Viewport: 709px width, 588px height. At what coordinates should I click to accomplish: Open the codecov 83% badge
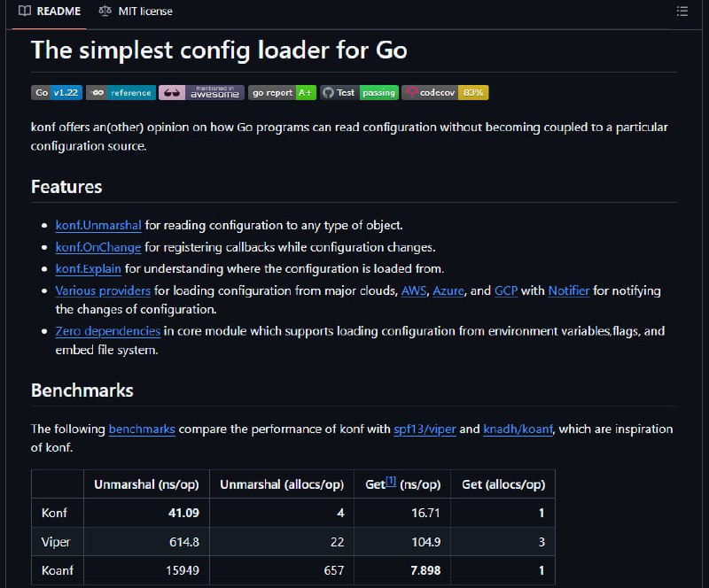tap(445, 93)
